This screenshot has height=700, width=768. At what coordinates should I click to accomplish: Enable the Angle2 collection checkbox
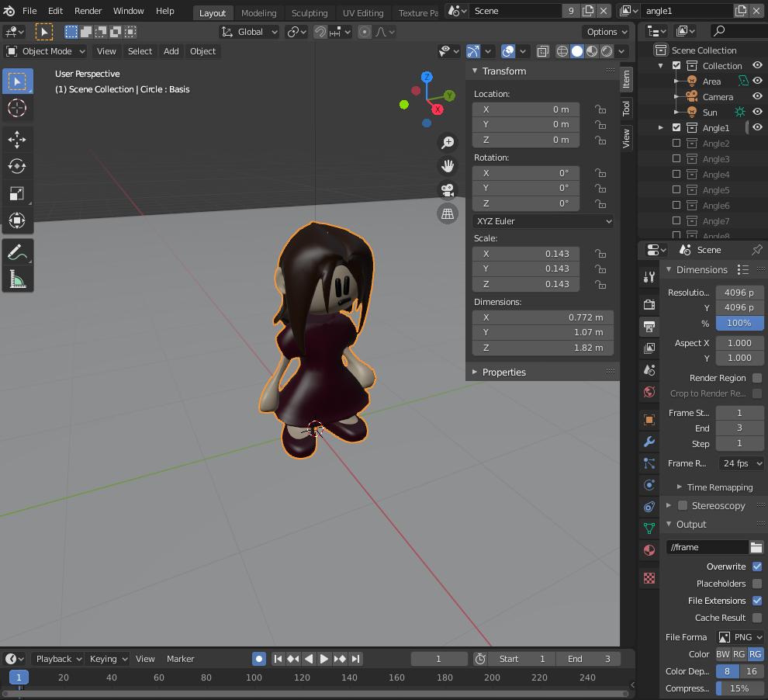[x=676, y=144]
